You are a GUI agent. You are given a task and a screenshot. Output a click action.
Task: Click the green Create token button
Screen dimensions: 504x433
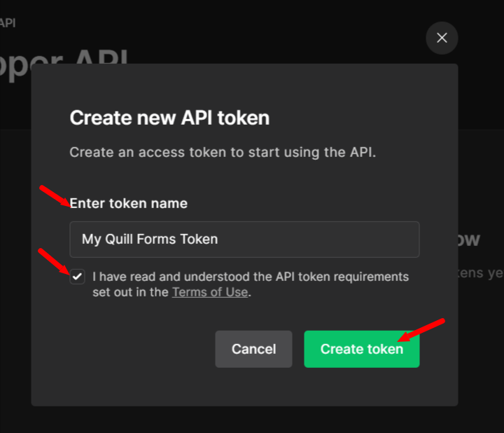[362, 349]
